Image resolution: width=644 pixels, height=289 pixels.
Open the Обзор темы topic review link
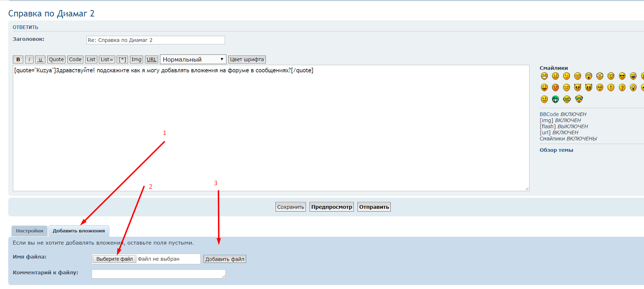[556, 150]
